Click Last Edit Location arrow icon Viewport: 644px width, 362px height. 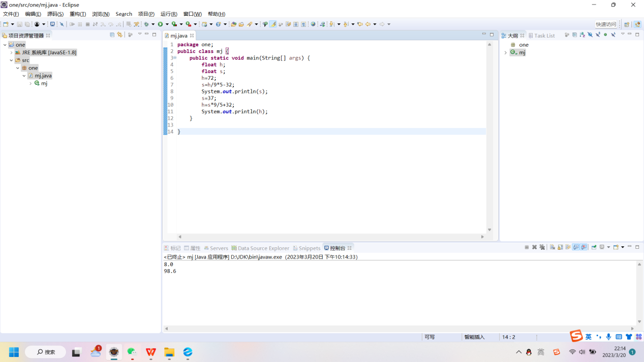pos(360,24)
